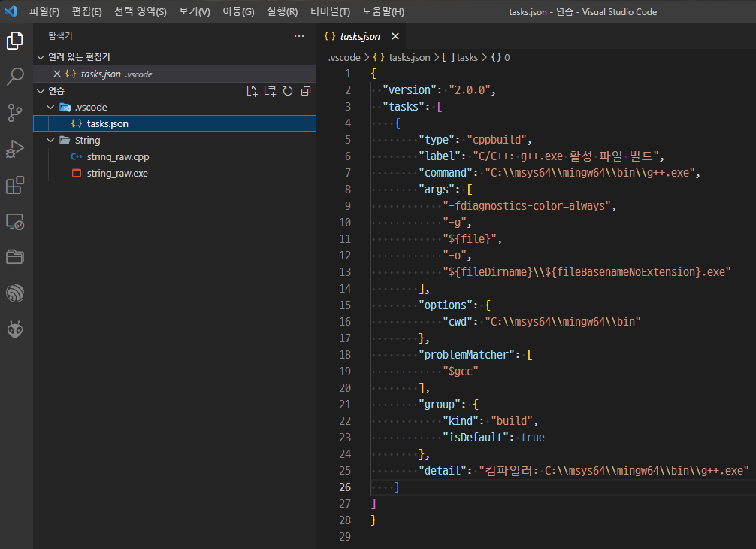Open the Extensions view icon

pos(15,185)
